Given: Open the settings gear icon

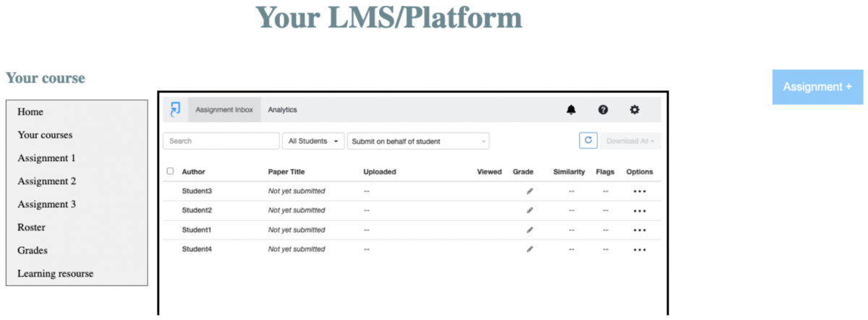Looking at the screenshot, I should pos(634,110).
